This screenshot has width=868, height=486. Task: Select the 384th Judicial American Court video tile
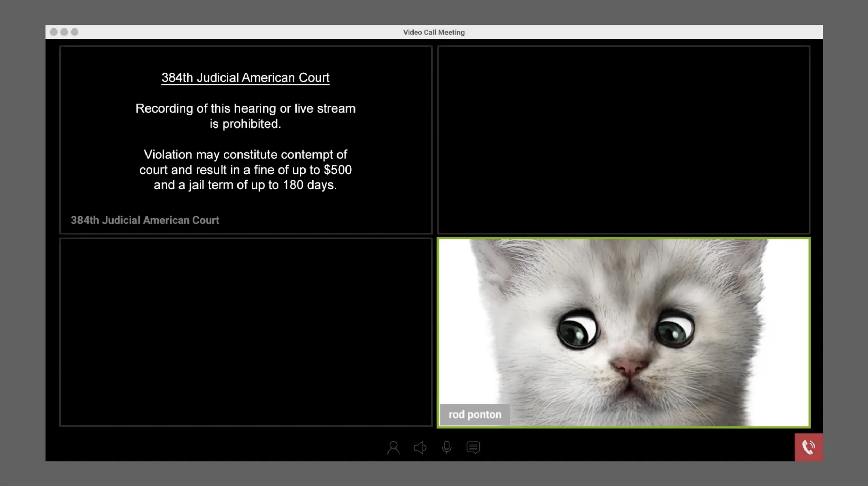246,140
